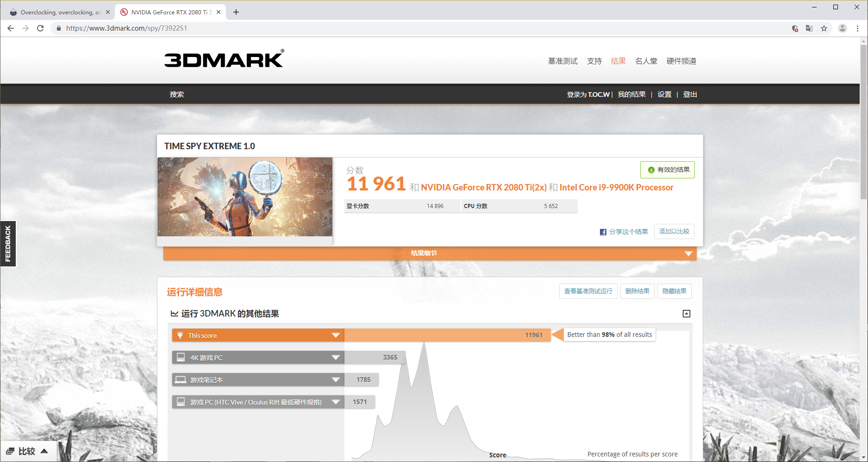Viewport: 868px width, 462px height.
Task: Open a new browser tab
Action: pos(236,12)
